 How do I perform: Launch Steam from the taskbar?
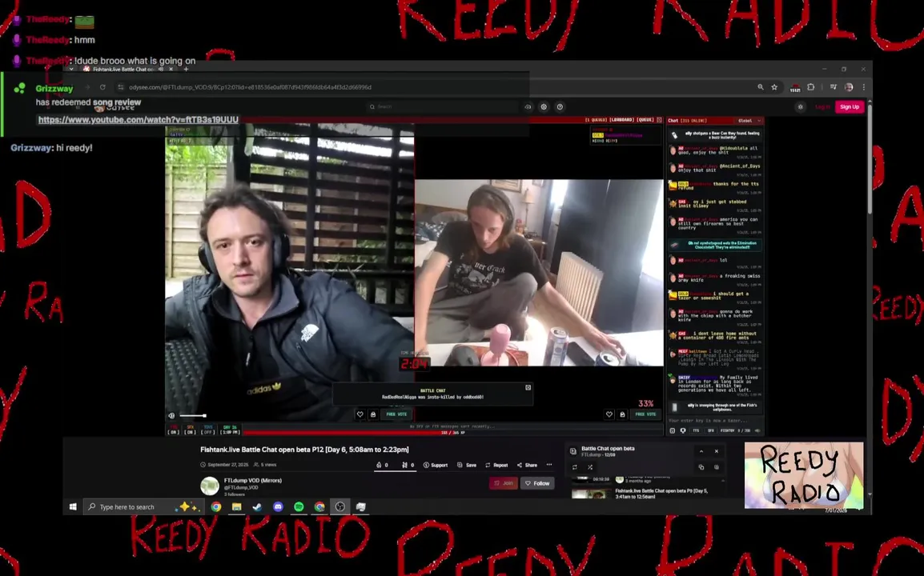point(258,506)
